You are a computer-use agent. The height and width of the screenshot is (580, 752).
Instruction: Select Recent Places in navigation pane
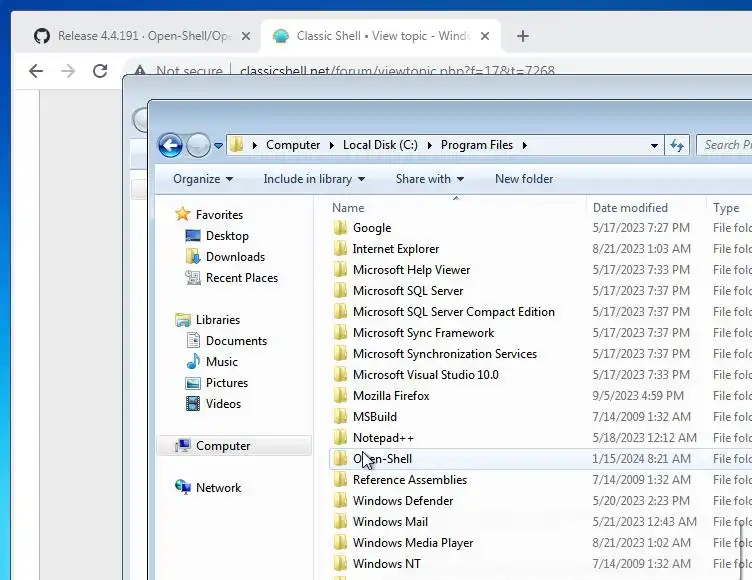pos(242,278)
